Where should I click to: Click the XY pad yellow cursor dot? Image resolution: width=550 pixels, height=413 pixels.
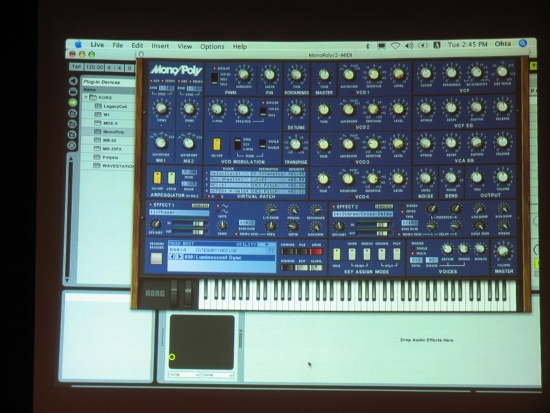coord(172,357)
